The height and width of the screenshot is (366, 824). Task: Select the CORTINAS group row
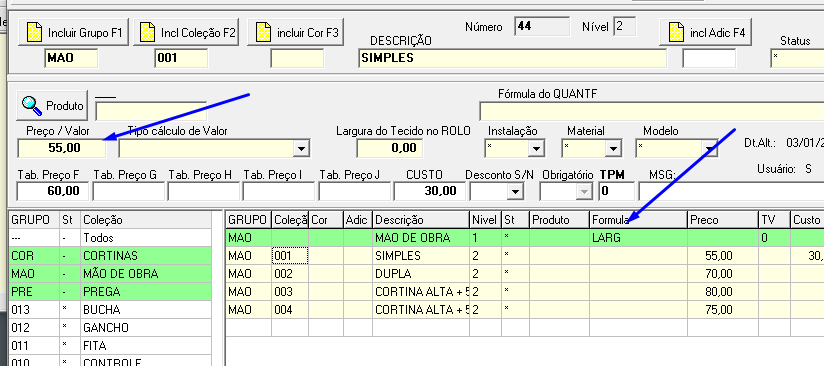click(x=110, y=256)
